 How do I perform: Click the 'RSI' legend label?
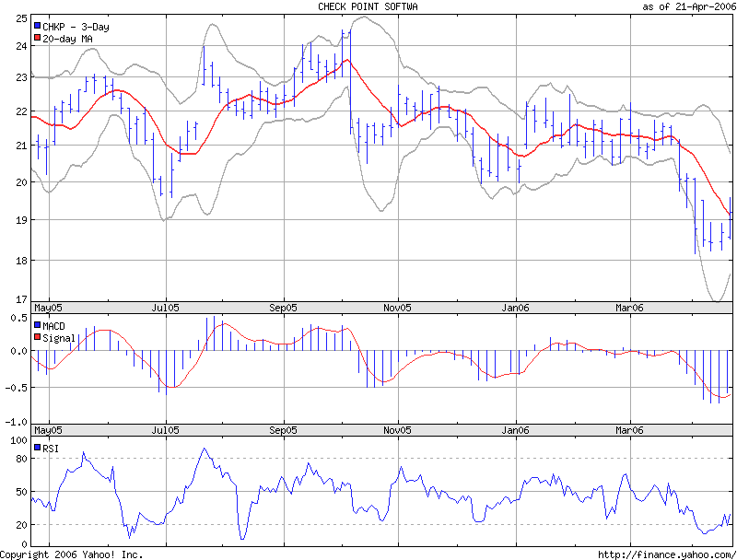[51, 449]
